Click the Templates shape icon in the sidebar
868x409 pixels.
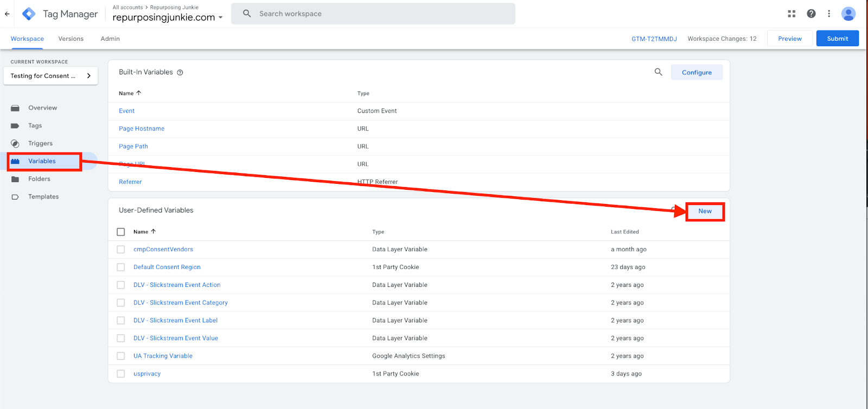click(15, 197)
